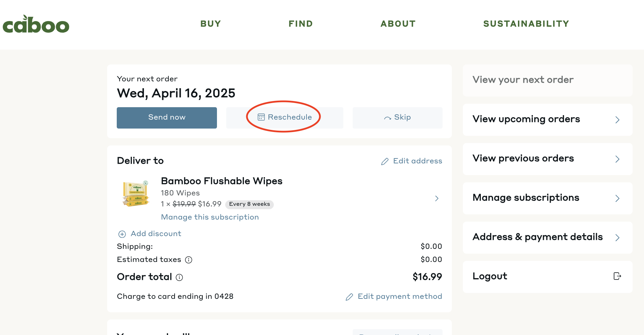Open the FIND menu
The height and width of the screenshot is (335, 644).
301,24
